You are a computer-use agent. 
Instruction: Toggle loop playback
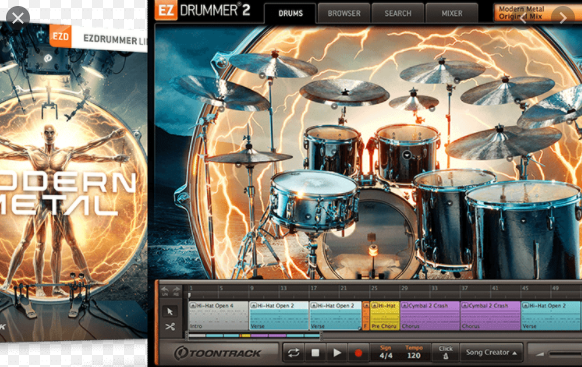click(293, 353)
